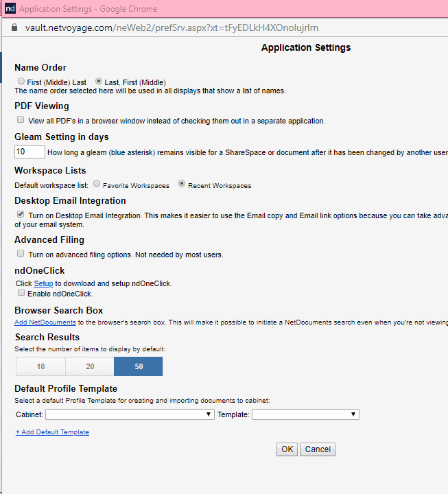The image size is (448, 494).
Task: Click 'Select the number of items' text
Action: point(90,349)
